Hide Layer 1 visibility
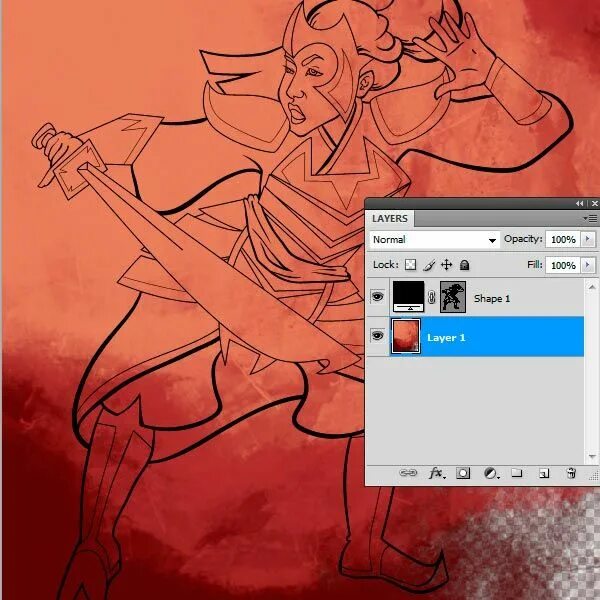 377,336
